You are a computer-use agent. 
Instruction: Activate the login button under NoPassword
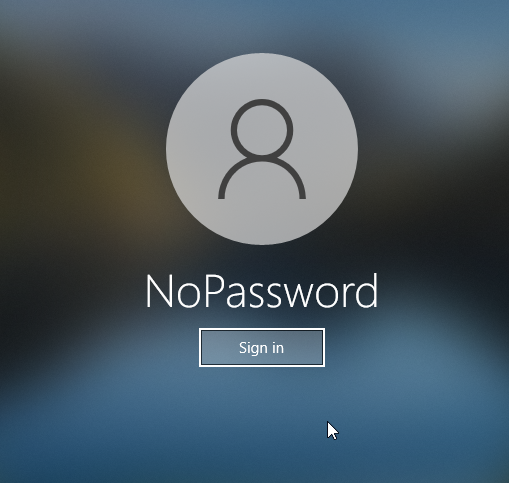pos(262,348)
